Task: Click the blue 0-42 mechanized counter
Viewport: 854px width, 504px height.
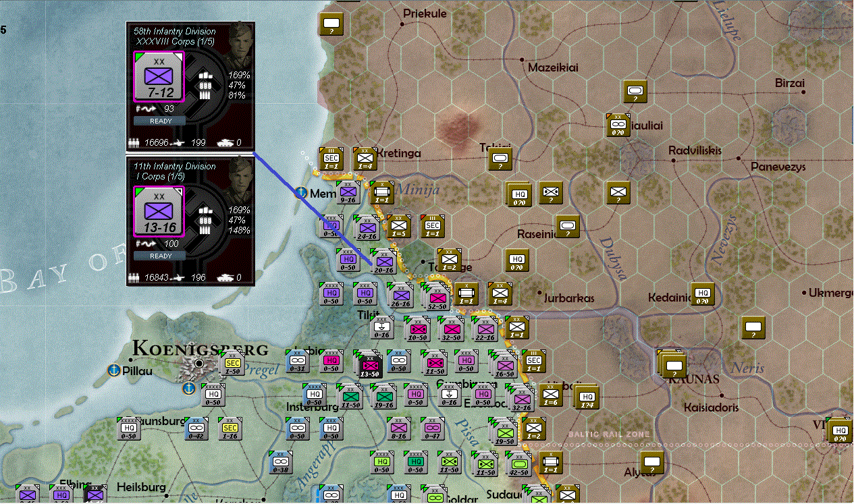Action: 196,428
